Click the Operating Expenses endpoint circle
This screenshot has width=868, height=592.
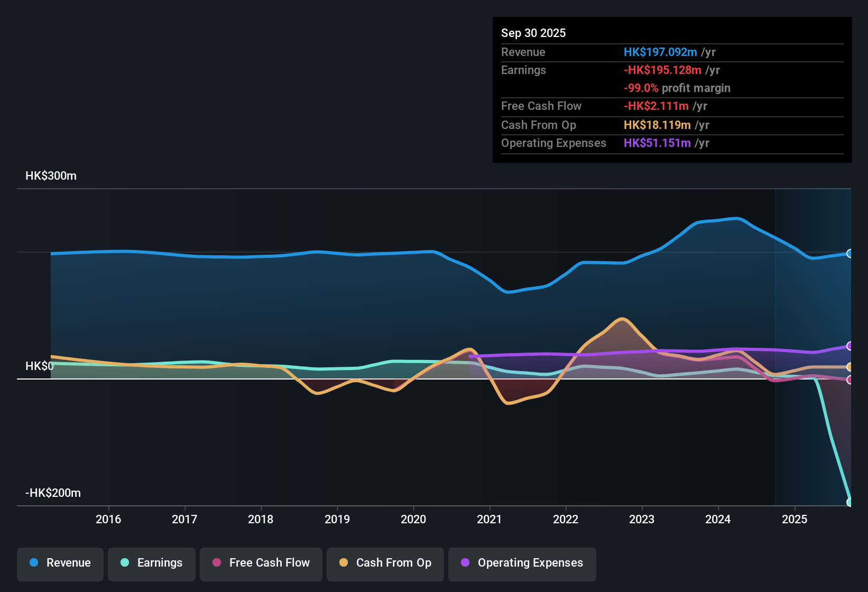click(850, 346)
